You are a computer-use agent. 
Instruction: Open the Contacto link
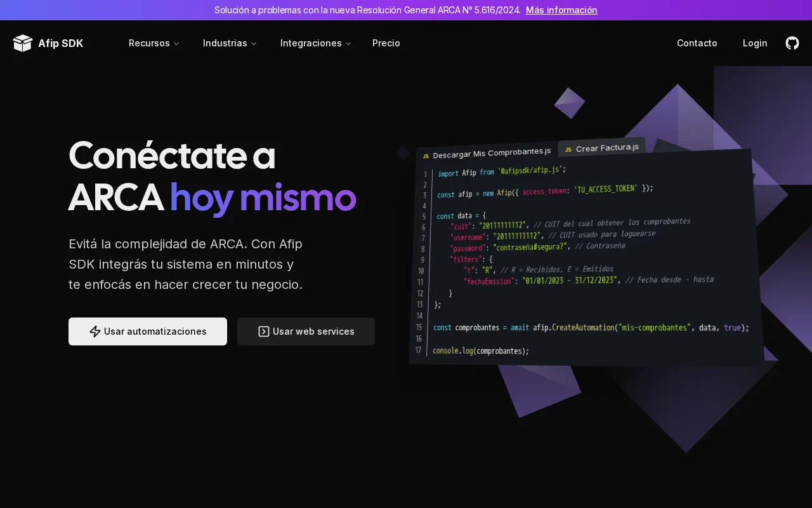(697, 43)
